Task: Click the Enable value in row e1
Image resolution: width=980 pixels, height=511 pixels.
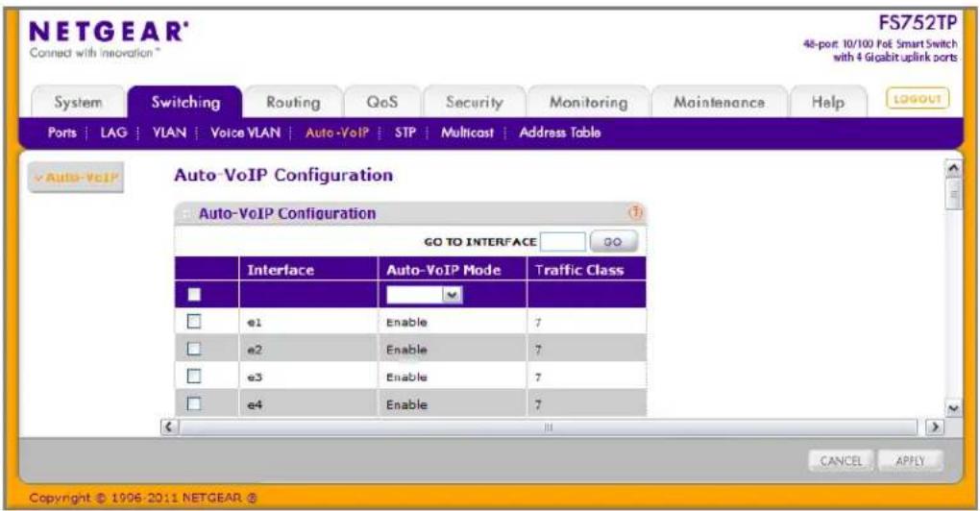Action: pyautogui.click(x=406, y=323)
